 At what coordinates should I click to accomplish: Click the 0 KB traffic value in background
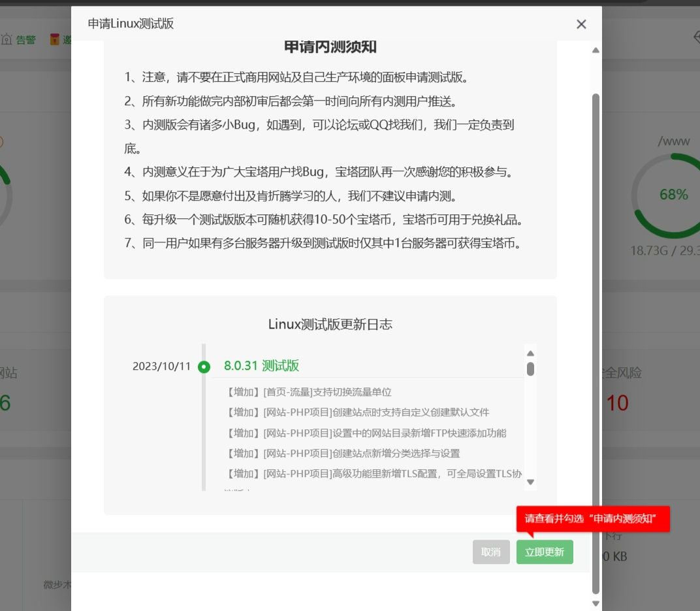click(614, 557)
